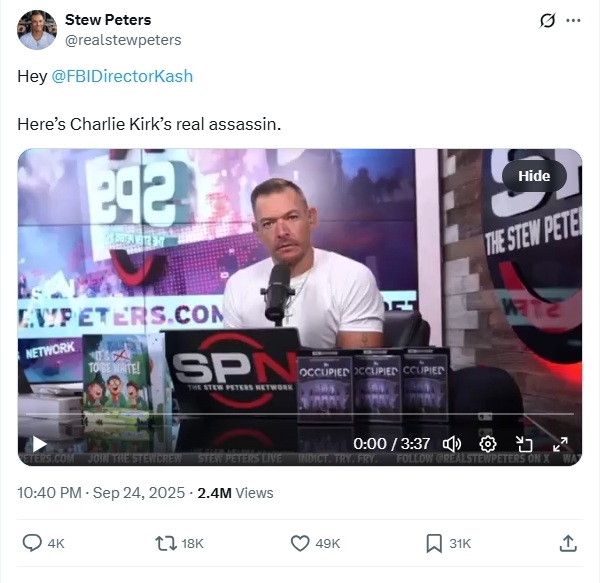Screen dimensions: 607x583
Task: Open the Stew Peters display name link
Action: click(108, 20)
